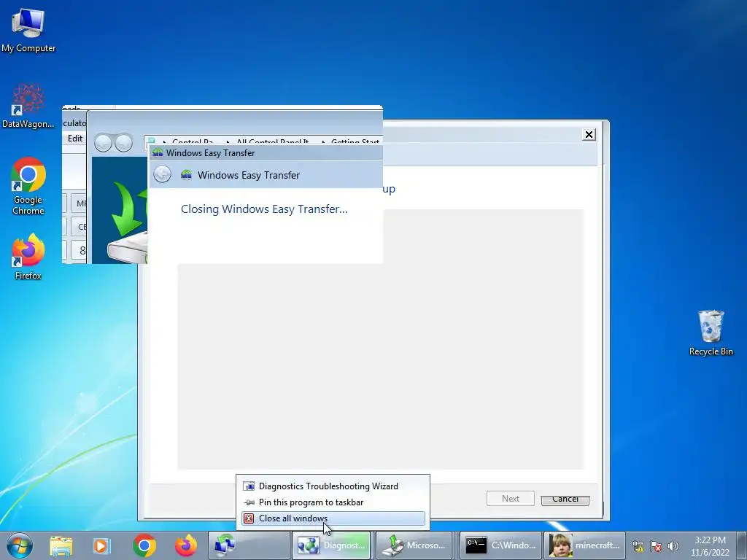The image size is (747, 560).
Task: Click 'Getting Start...' breadcrumb in the address bar
Action: (355, 142)
